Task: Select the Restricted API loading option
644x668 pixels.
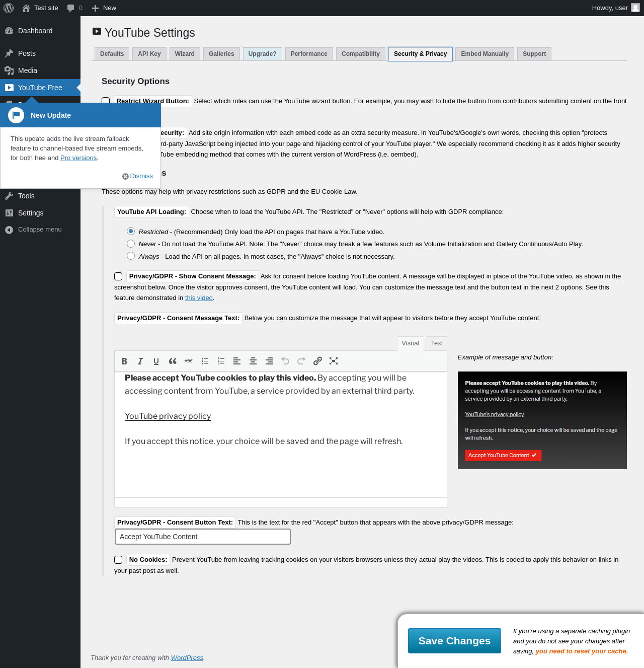Action: (131, 231)
